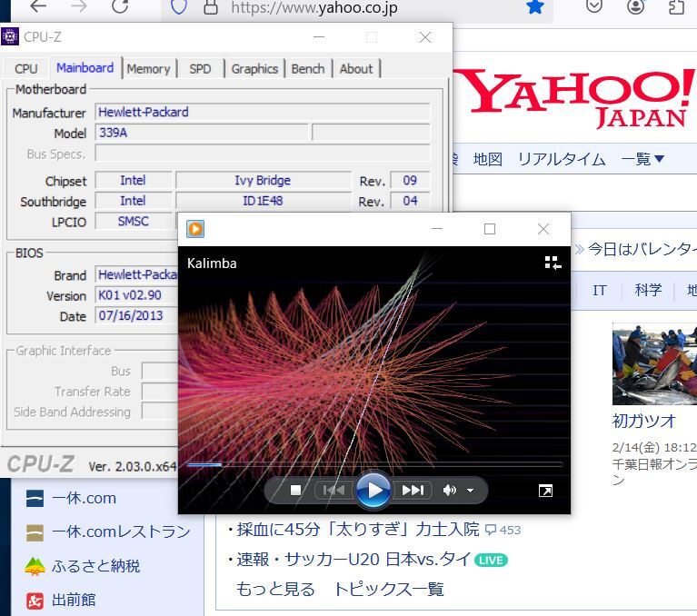This screenshot has height=616, width=697.
Task: Open the 出前館 service link
Action: pyautogui.click(x=74, y=600)
